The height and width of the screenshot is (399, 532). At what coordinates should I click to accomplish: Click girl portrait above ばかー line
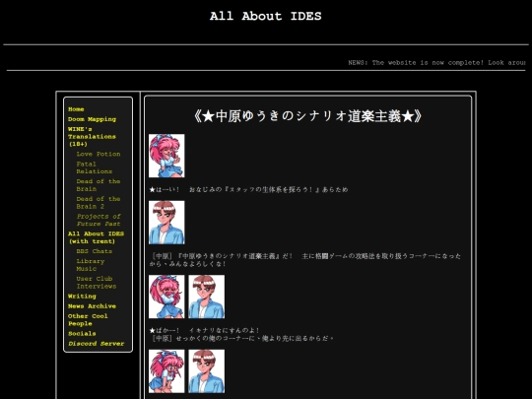[x=166, y=297]
